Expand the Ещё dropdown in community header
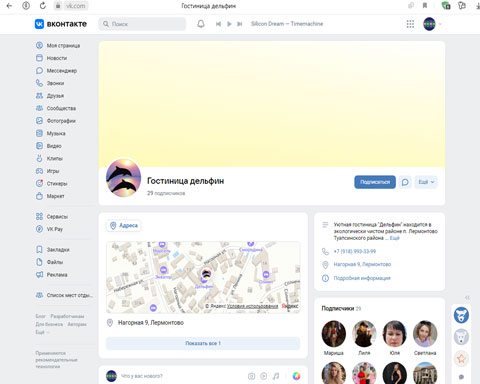Screen dimensions: 480x384 point(426,182)
